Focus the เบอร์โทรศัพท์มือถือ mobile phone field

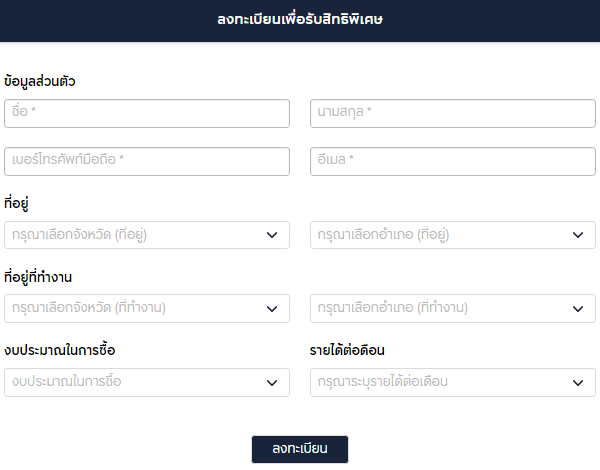(x=146, y=161)
